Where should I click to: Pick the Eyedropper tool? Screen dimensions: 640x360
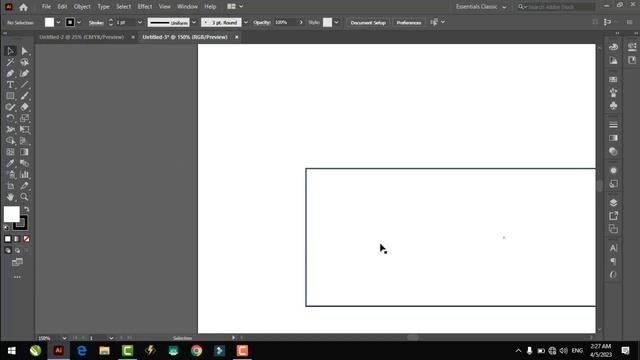tap(10, 163)
